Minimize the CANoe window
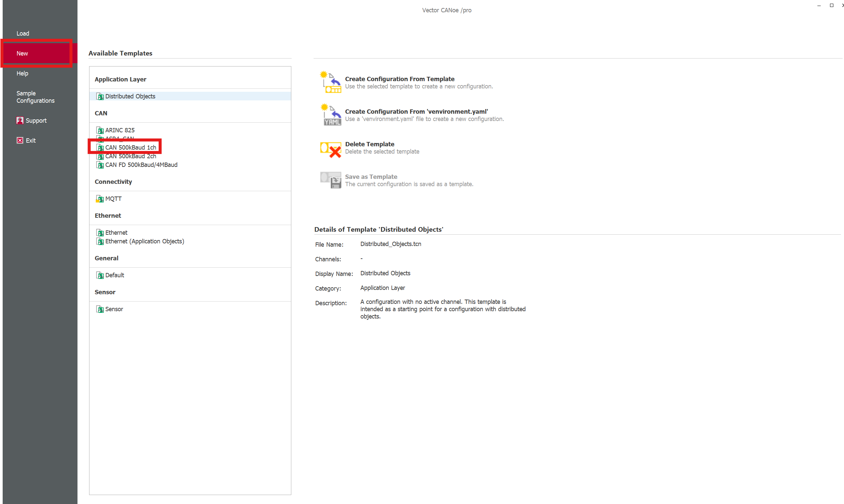 819,5
